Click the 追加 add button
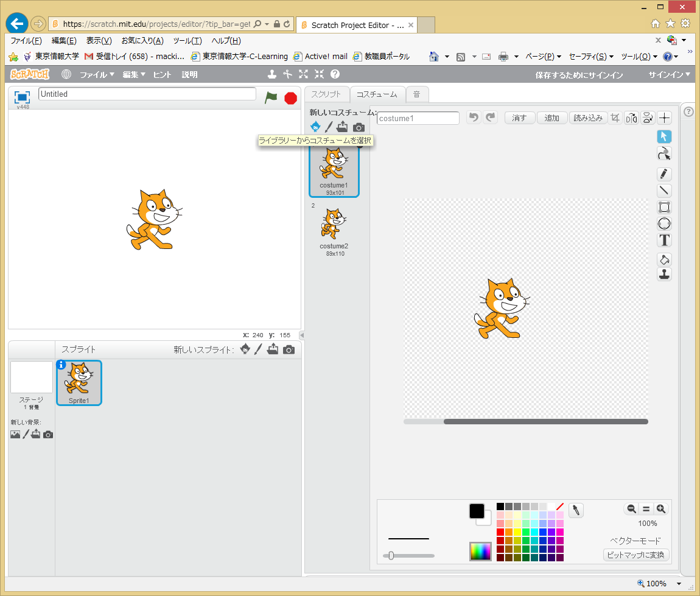The height and width of the screenshot is (596, 700). pyautogui.click(x=552, y=118)
